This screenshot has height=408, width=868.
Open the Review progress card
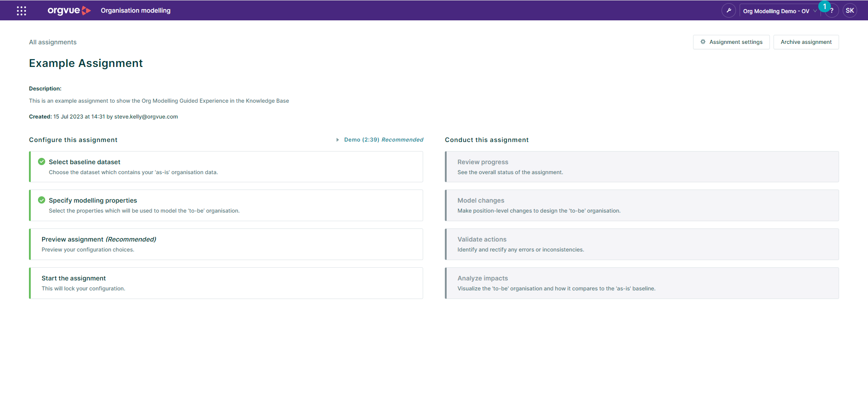pyautogui.click(x=642, y=167)
